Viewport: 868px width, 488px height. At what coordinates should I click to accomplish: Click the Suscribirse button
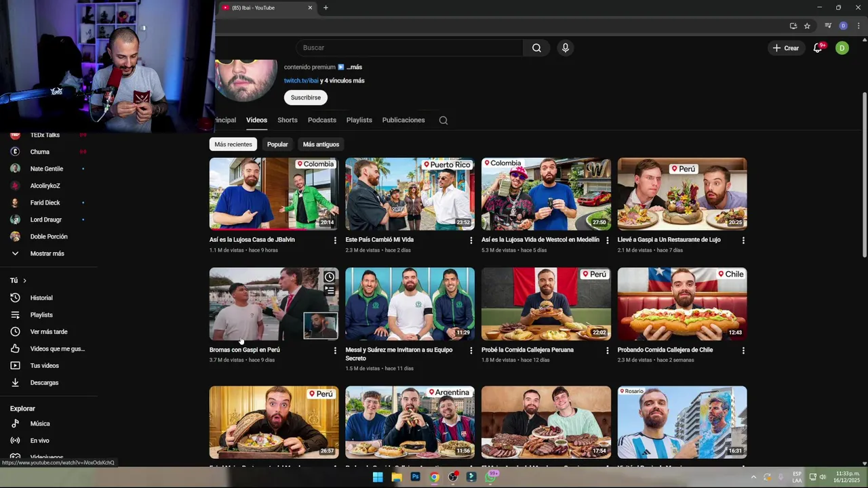[306, 98]
